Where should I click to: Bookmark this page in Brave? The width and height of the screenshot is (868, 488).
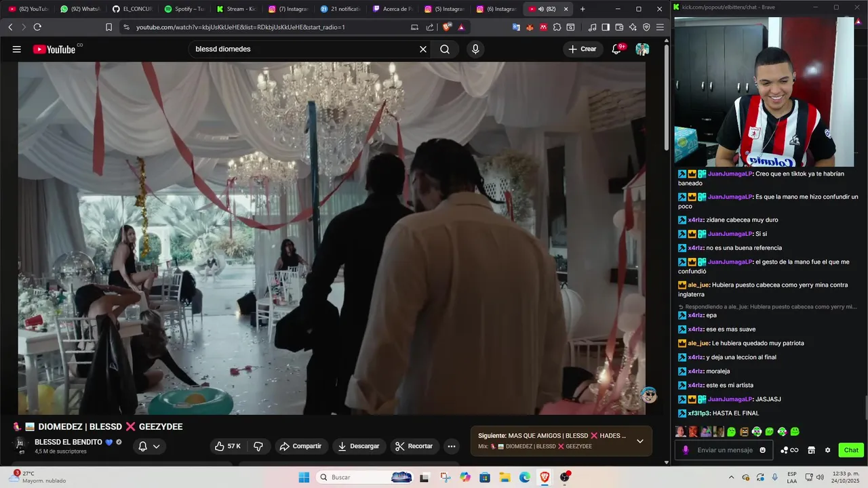coord(108,27)
